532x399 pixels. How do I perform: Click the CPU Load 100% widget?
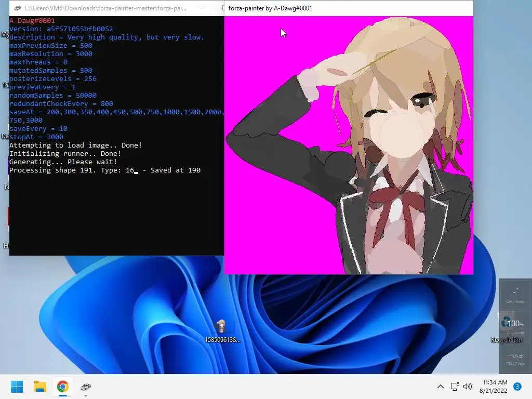(515, 326)
